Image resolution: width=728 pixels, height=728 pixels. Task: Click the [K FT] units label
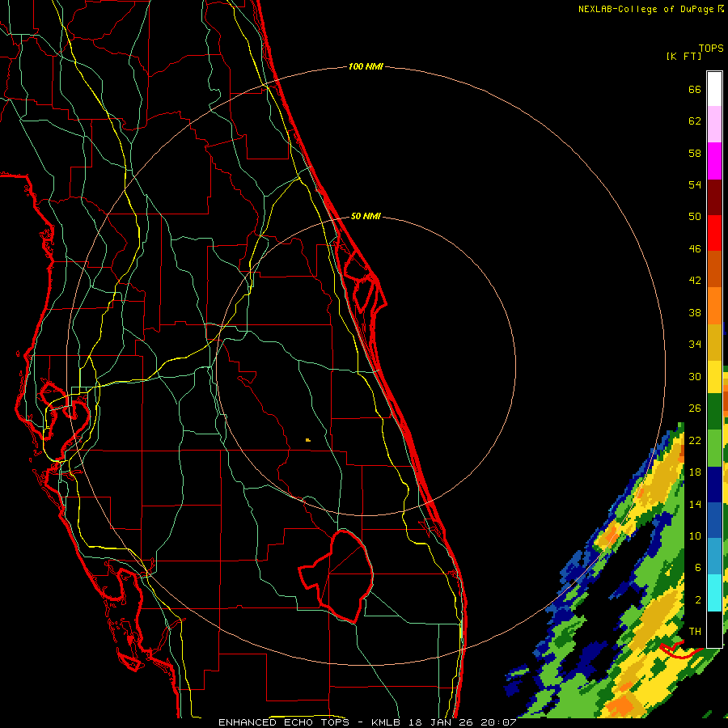[684, 56]
